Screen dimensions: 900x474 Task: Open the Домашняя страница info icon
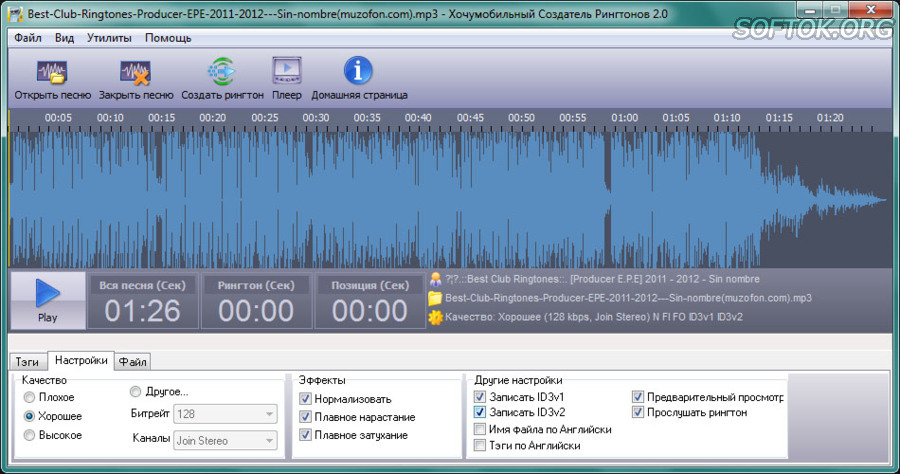358,71
